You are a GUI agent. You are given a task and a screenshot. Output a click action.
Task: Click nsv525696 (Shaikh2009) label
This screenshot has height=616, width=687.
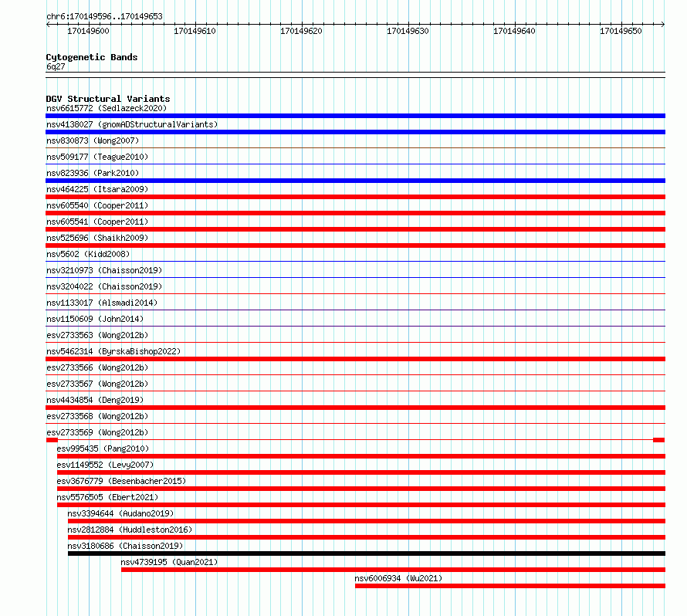pos(97,238)
